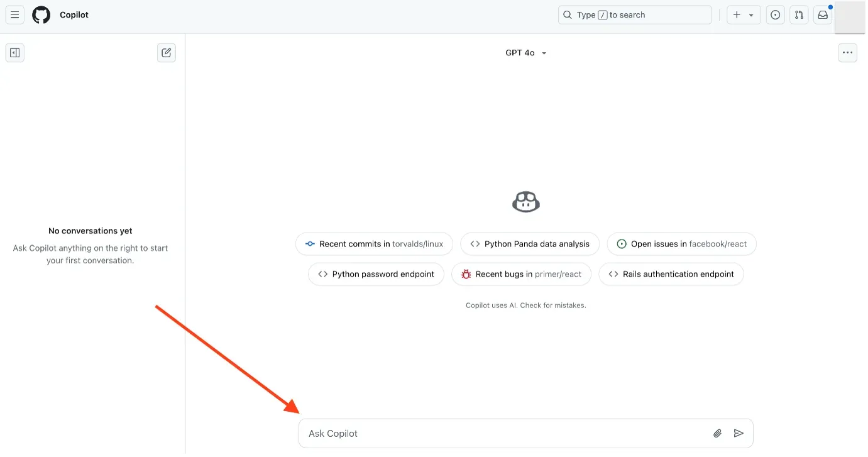Expand the create new plus dropdown
The image size is (868, 457).
point(744,15)
